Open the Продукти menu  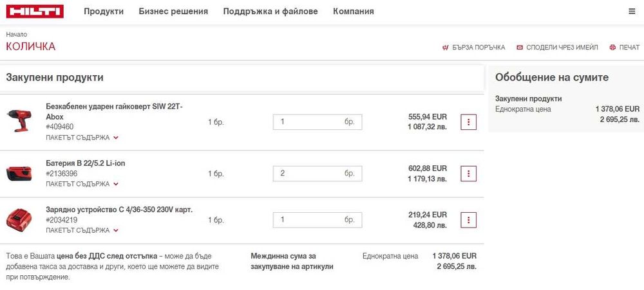[104, 12]
